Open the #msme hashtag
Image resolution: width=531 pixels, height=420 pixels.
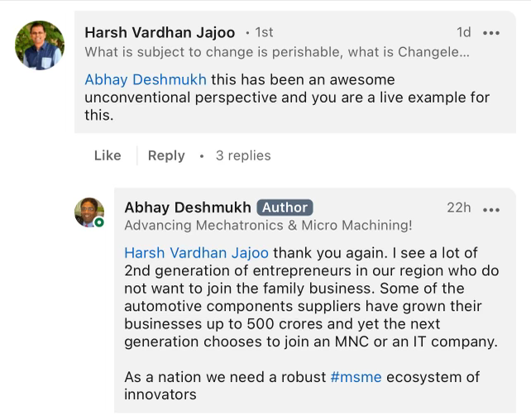[356, 377]
